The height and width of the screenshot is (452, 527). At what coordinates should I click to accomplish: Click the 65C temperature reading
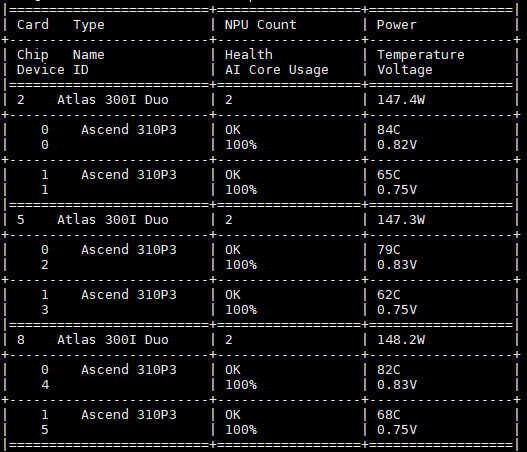(x=389, y=175)
